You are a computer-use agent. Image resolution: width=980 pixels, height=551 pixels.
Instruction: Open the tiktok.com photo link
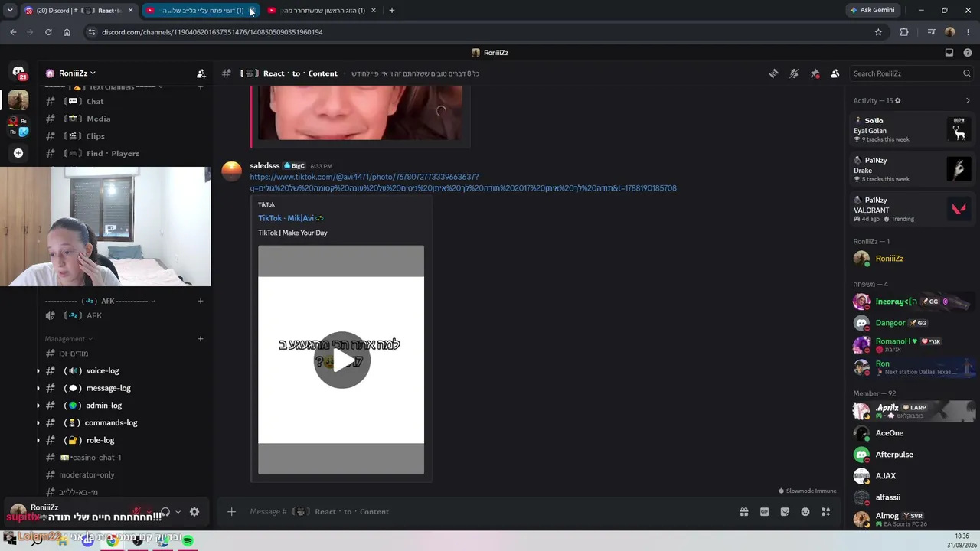coord(462,182)
